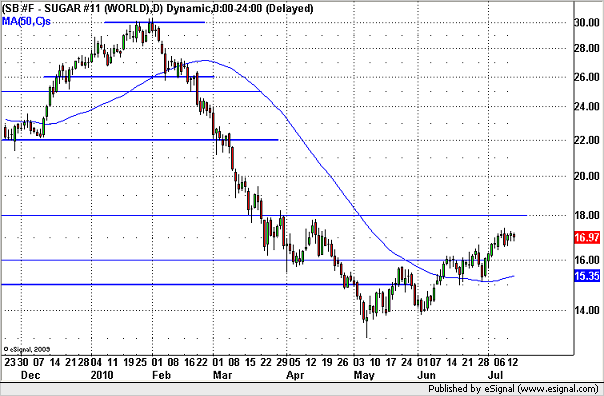Open the 'Published by eSignal' credit link

click(x=513, y=388)
